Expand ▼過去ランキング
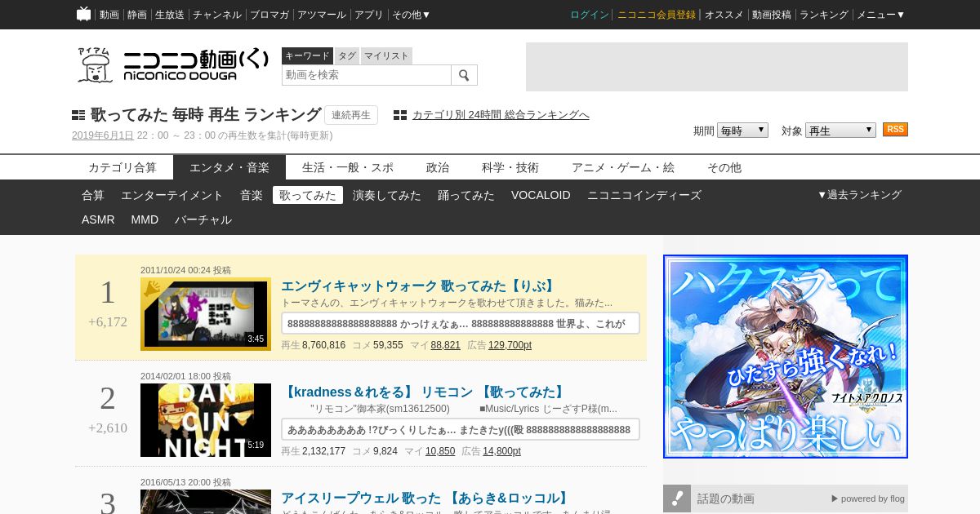980x514 pixels. click(x=859, y=195)
